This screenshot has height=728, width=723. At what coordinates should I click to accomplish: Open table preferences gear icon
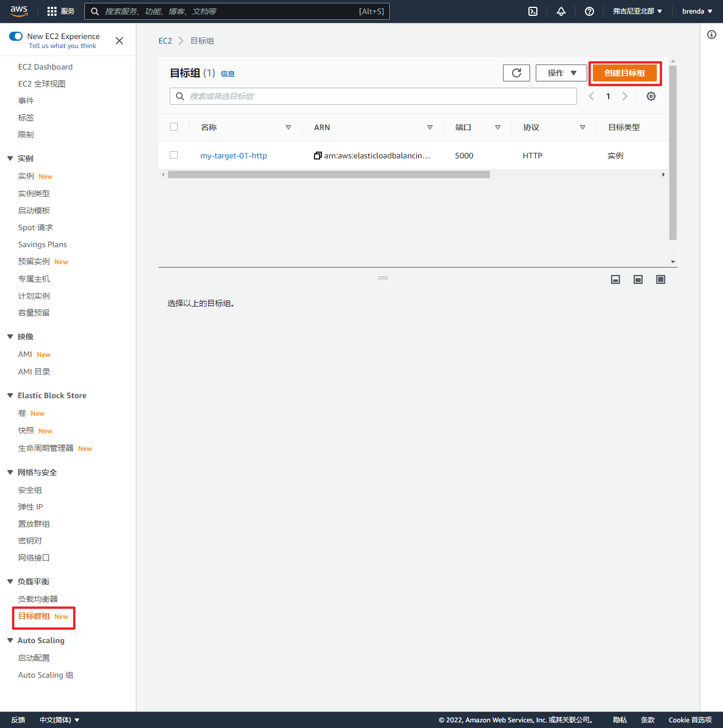[651, 96]
